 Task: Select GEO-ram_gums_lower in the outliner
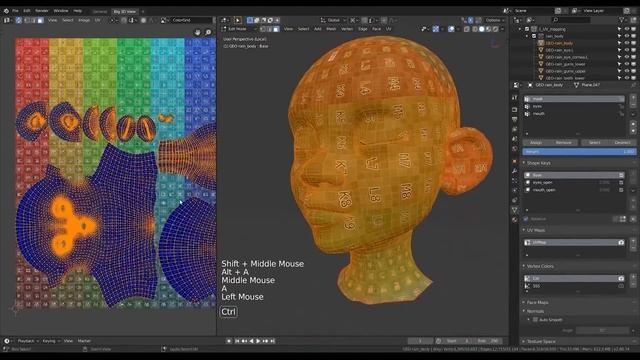click(x=565, y=64)
